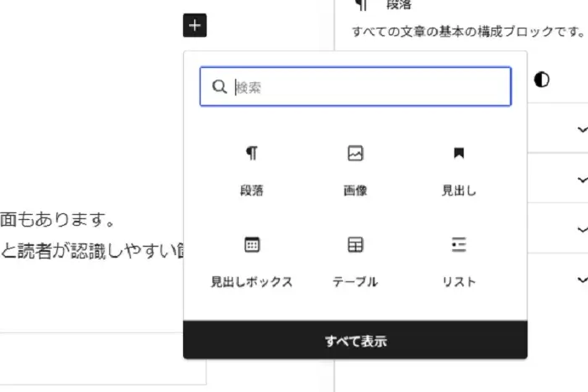Viewport: 588px width, 392px height.
Task: Click text すべての文章の基本の構成ブロックです。
Action: tap(469, 32)
